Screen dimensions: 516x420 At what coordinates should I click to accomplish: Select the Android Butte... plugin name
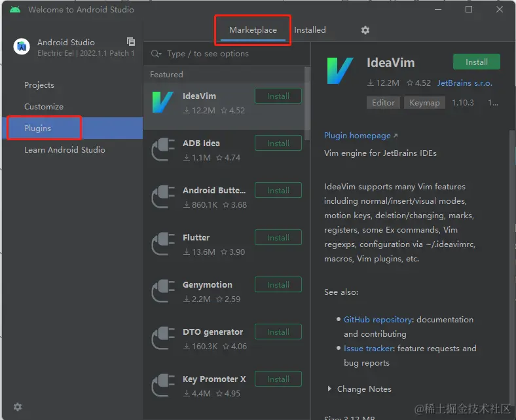(214, 190)
